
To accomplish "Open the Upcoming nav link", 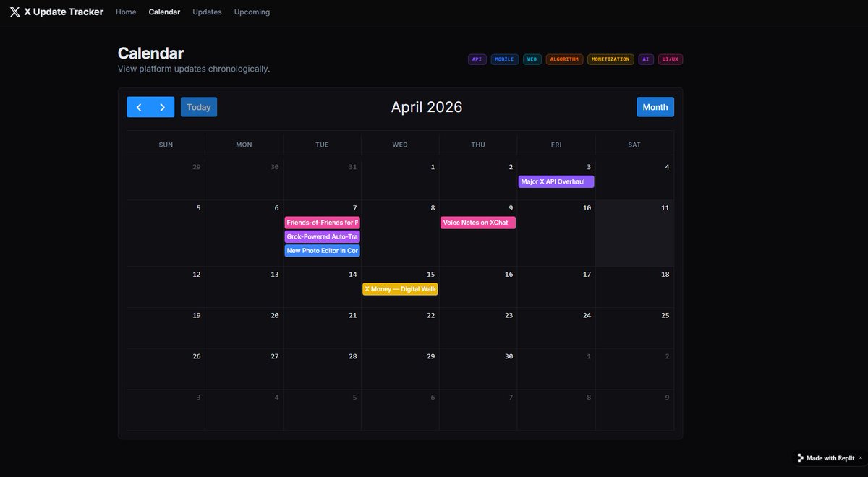I will (252, 12).
